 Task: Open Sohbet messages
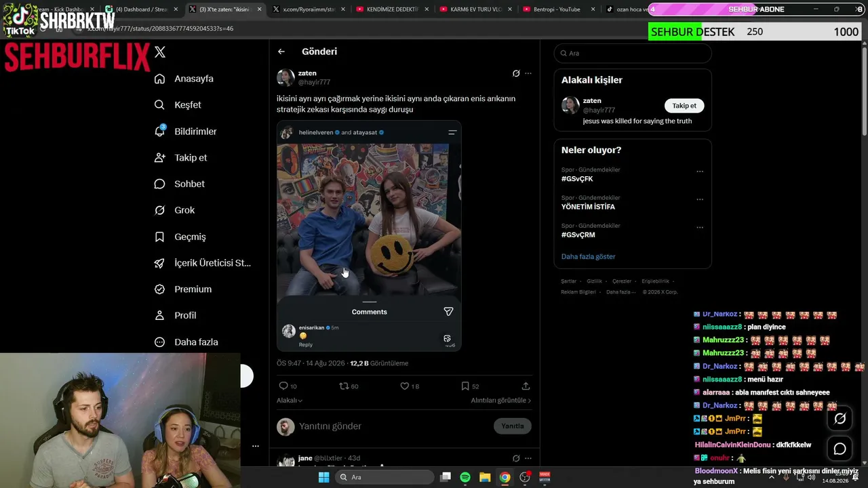pos(179,184)
